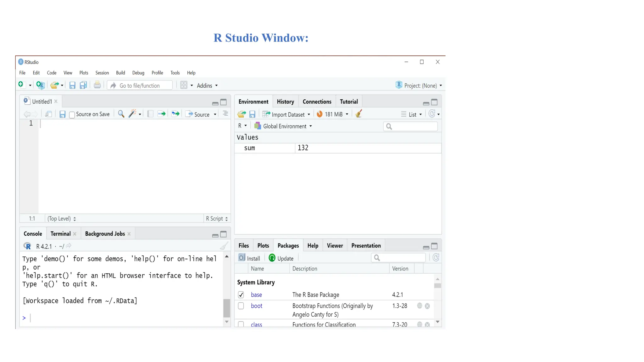
Task: Click Save All documents icon
Action: 83,85
